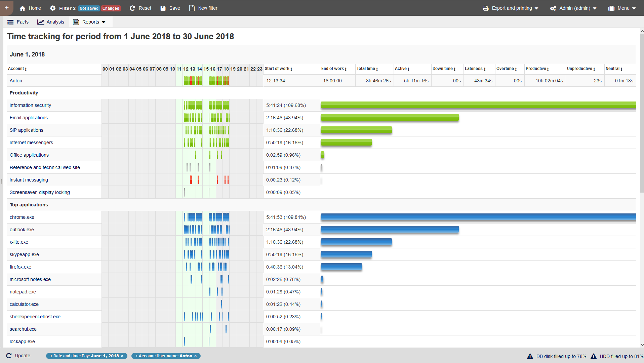
Task: Click the Filter 2 gear icon
Action: pyautogui.click(x=53, y=8)
